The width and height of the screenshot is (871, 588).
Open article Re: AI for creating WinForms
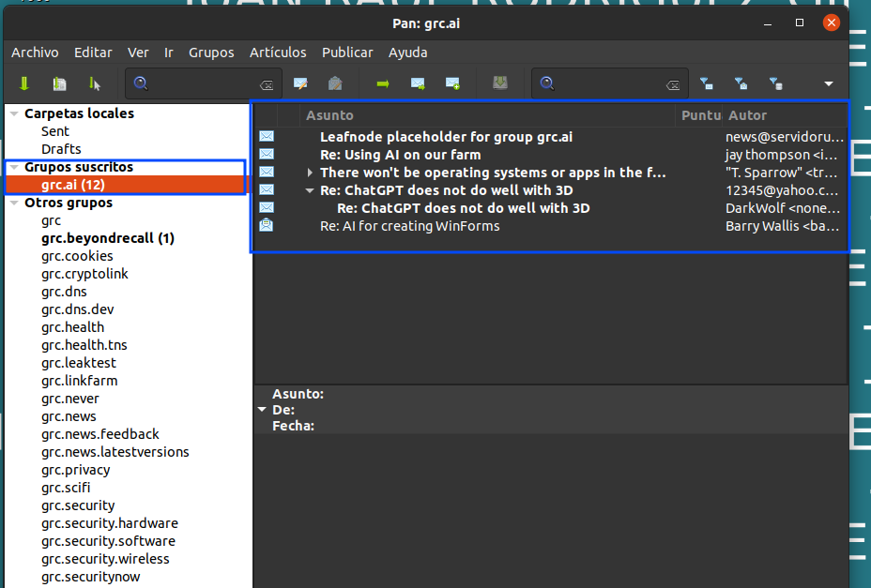(x=410, y=226)
